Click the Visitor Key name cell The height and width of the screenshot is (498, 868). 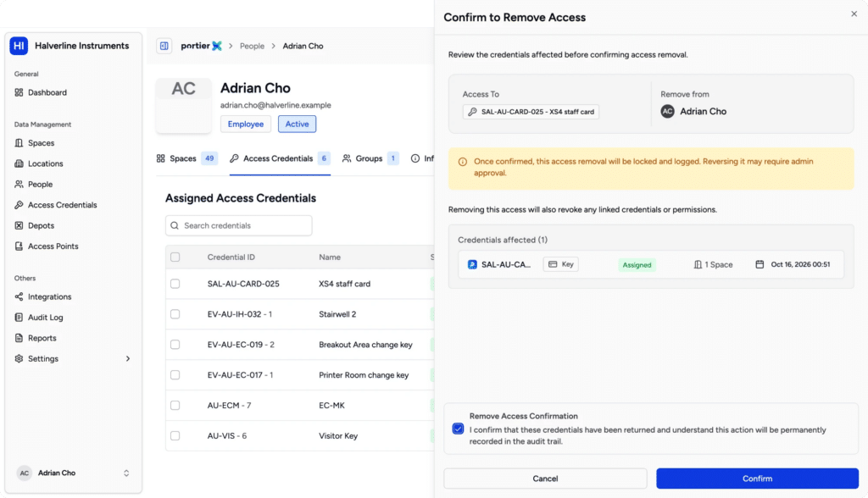coord(338,436)
